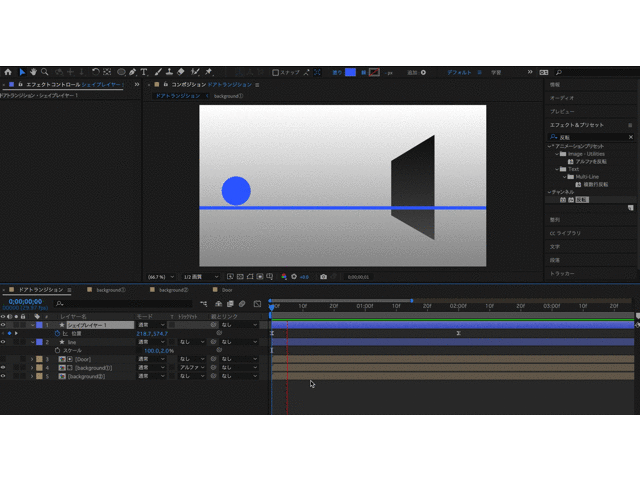Select the Selection arrow tool

click(21, 72)
